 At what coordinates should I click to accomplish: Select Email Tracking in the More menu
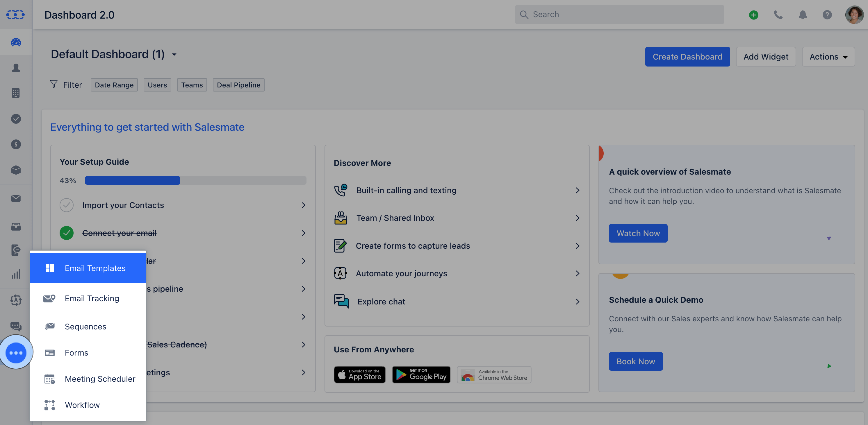(x=88, y=298)
